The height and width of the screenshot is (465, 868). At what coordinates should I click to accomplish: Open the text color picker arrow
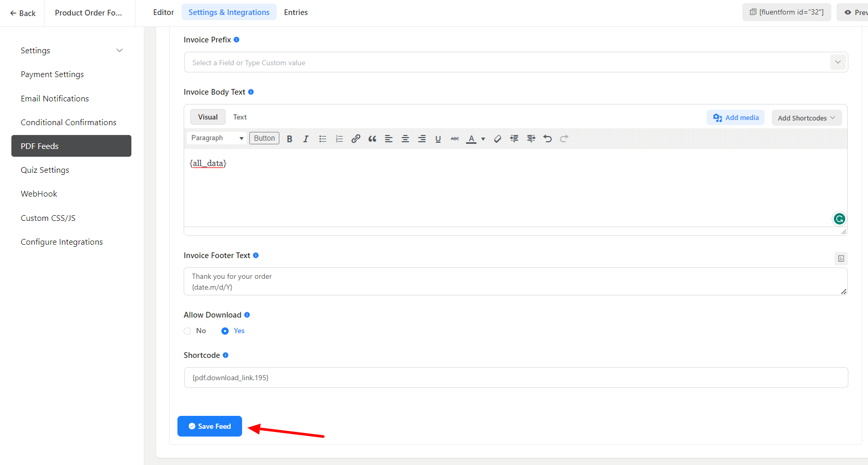pos(483,139)
